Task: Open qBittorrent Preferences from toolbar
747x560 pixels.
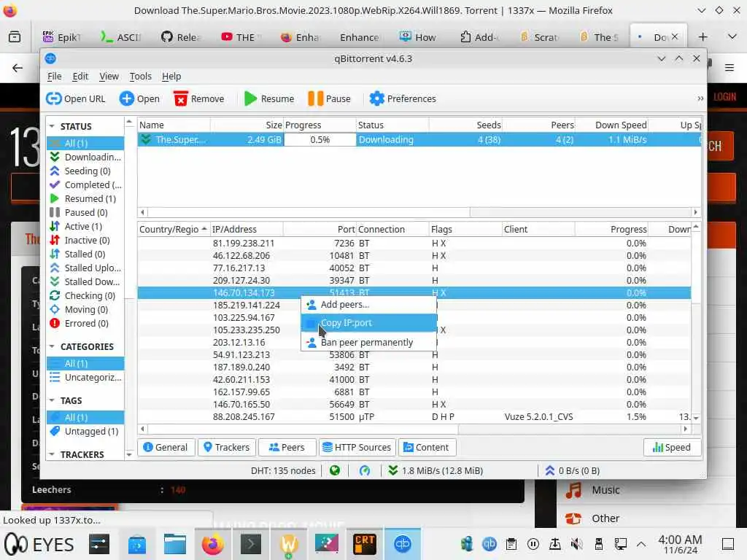Action: (403, 98)
